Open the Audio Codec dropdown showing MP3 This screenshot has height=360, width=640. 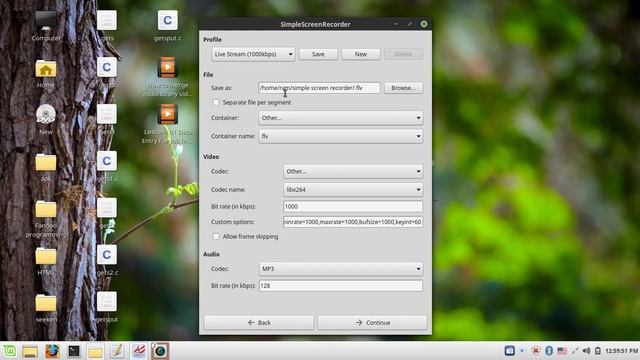coord(340,269)
